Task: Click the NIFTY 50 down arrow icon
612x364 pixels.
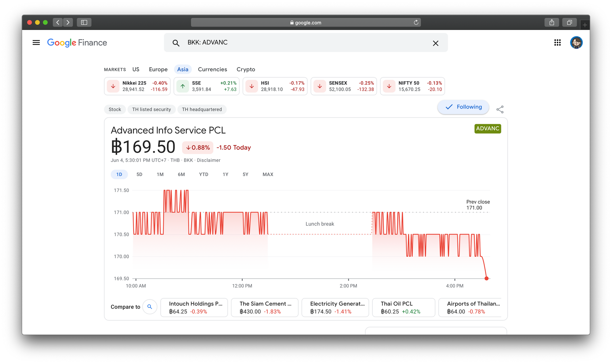Action: (389, 86)
